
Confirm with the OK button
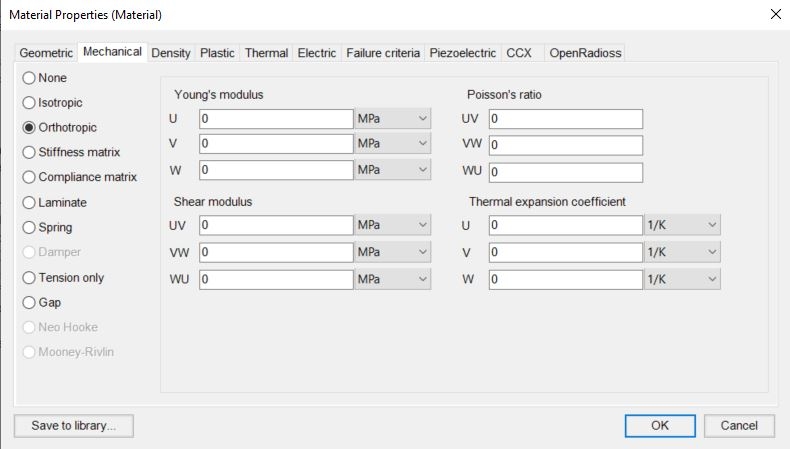pos(659,426)
